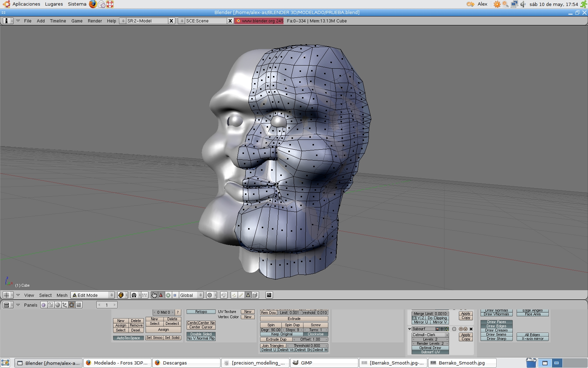The height and width of the screenshot is (368, 588).
Task: Switch to vertex select mode
Action: click(234, 295)
